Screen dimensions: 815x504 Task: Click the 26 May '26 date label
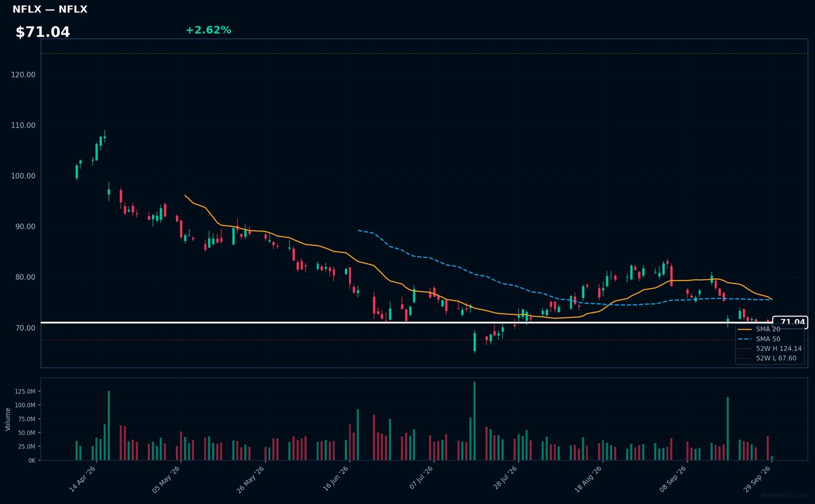pos(251,479)
